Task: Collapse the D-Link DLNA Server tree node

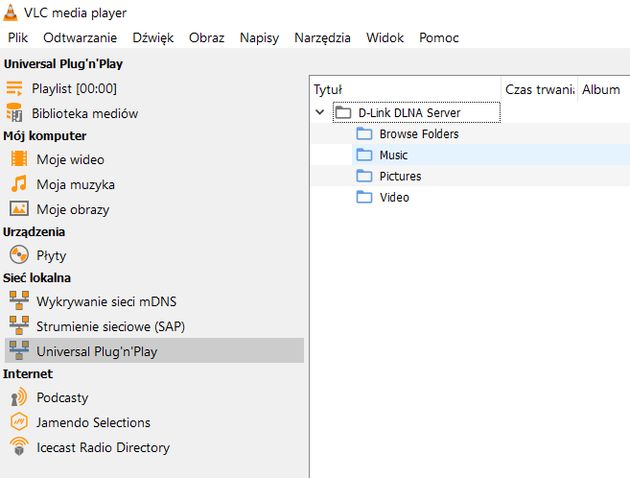Action: coord(320,112)
